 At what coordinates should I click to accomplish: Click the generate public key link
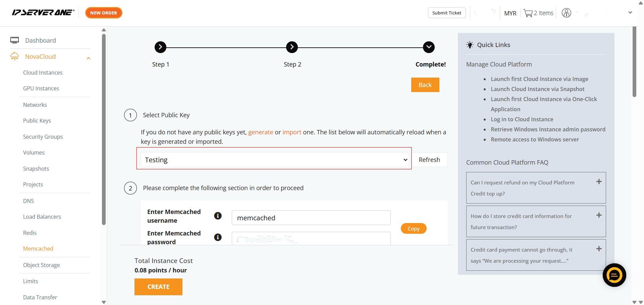coord(260,132)
